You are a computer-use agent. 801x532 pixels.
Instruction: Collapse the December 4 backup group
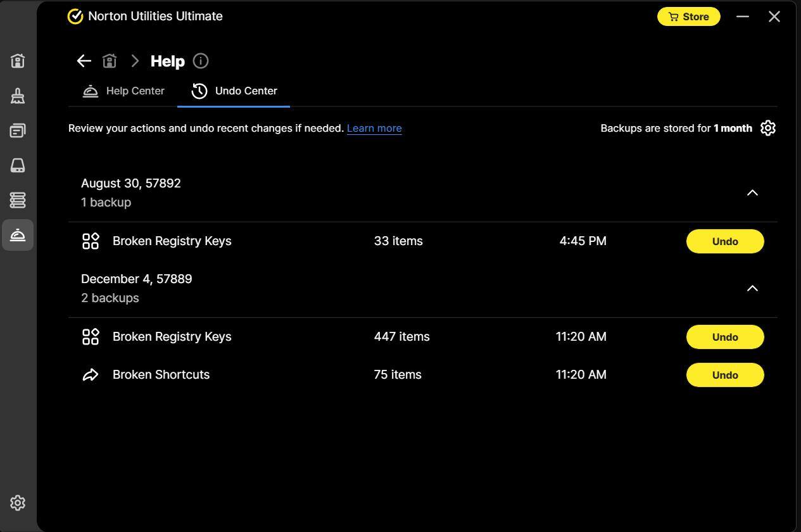(752, 288)
